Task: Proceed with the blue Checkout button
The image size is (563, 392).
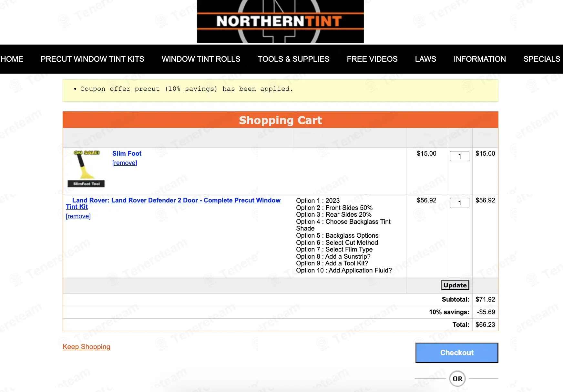Action: (456, 353)
